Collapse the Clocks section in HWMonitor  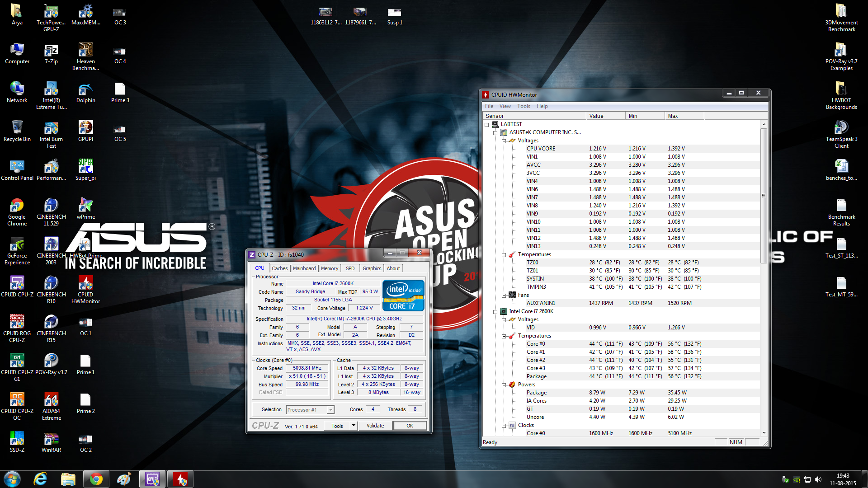504,425
